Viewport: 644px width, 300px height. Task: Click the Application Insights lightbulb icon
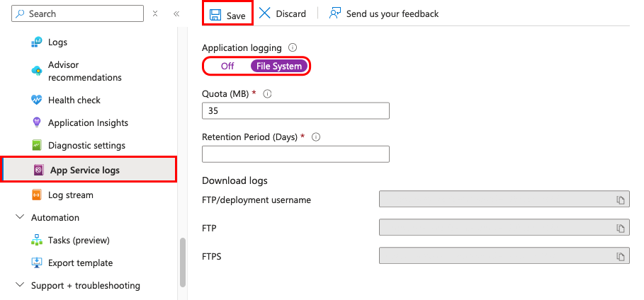[38, 122]
